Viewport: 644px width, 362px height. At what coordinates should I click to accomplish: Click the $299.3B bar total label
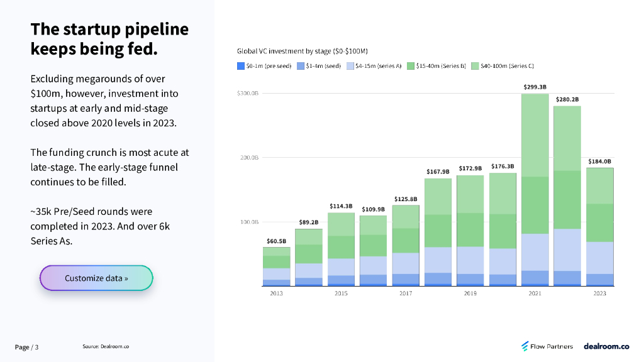pyautogui.click(x=535, y=87)
